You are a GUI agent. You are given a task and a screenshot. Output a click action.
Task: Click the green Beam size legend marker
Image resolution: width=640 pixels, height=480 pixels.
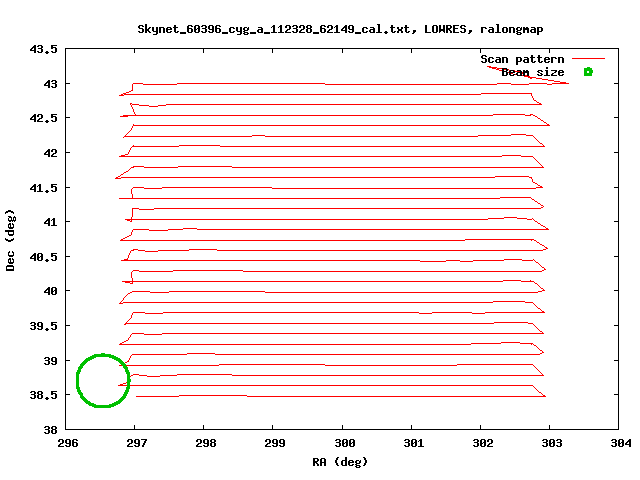pyautogui.click(x=588, y=72)
